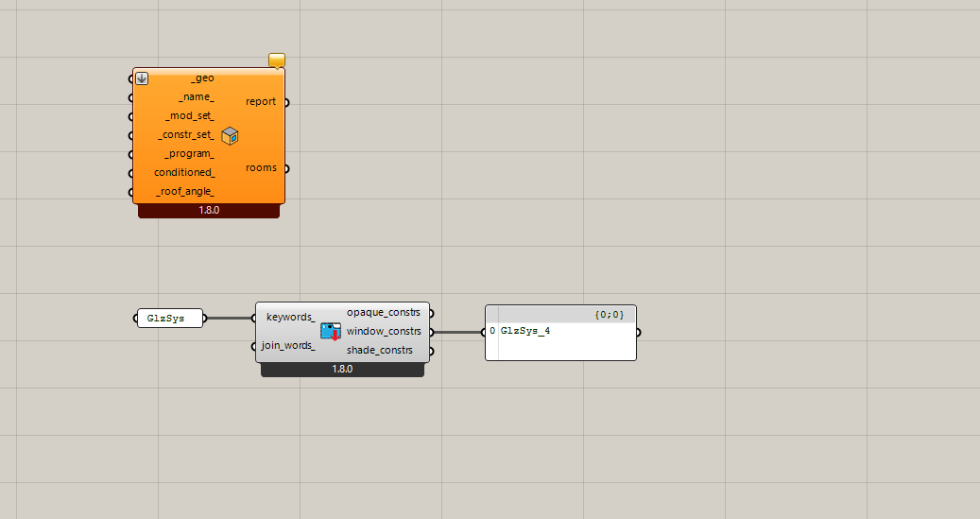Screen dimensions: 980x519
Task: Click the wire from window_constrs to result panel
Action: point(457,332)
